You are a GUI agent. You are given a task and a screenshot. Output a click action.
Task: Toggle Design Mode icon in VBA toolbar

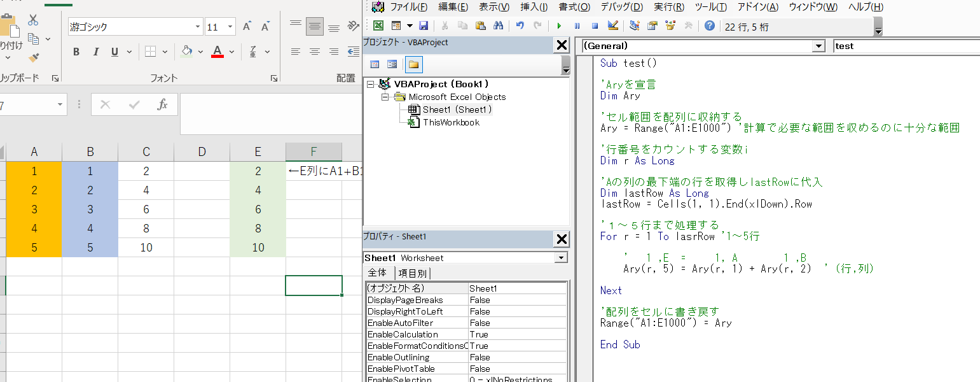pos(612,26)
